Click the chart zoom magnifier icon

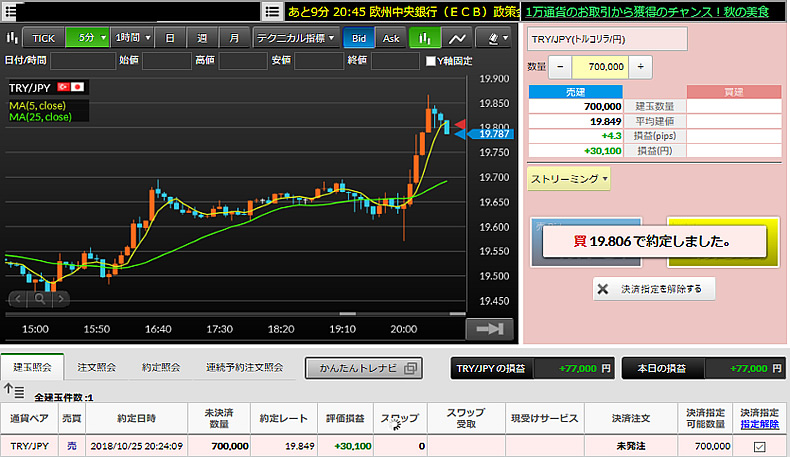(39, 299)
